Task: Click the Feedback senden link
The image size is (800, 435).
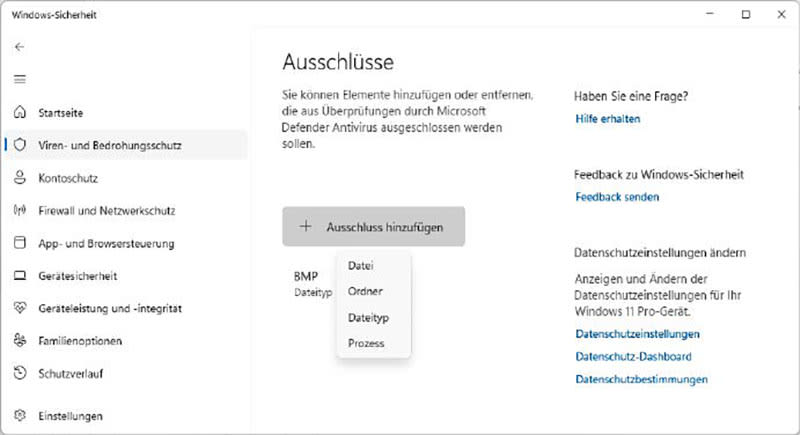Action: coord(617,197)
